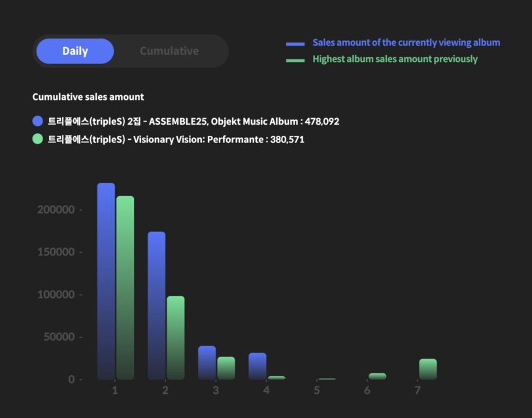Click the green bar for day 1
The height and width of the screenshot is (418, 532).
point(125,287)
